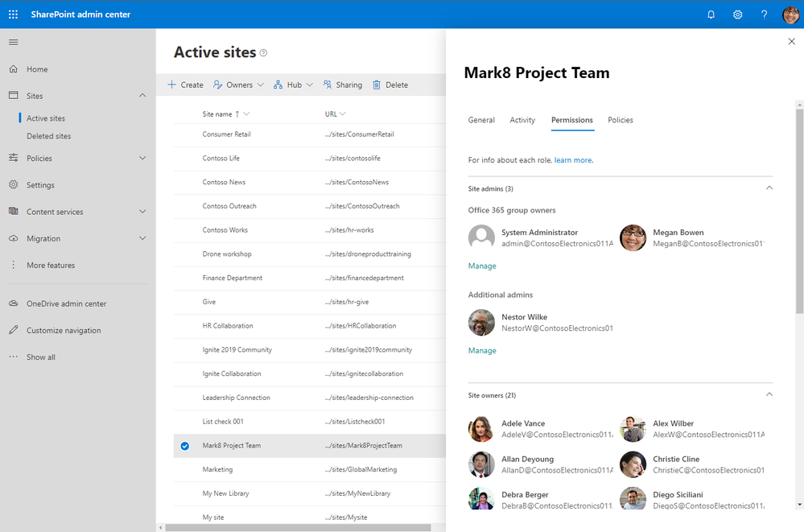Viewport: 804px width, 532px height.
Task: Open the Owners dropdown menu
Action: 238,85
